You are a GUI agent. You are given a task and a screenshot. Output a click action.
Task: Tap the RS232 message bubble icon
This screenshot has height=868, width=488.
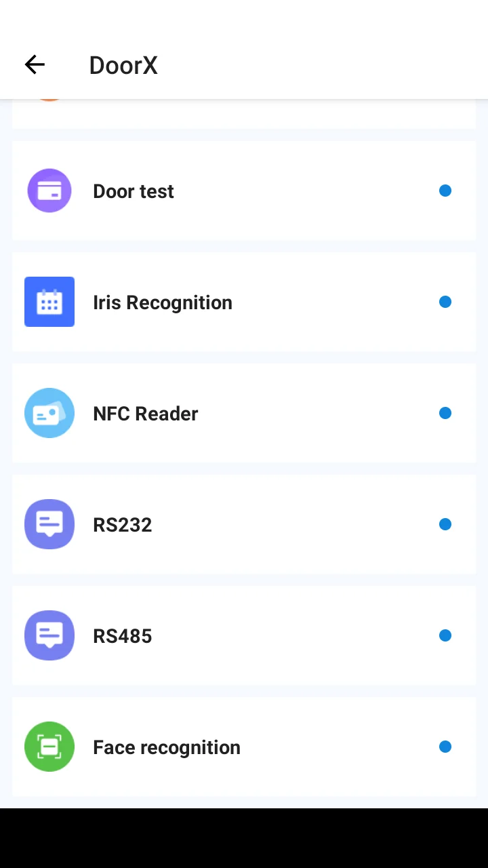point(49,524)
